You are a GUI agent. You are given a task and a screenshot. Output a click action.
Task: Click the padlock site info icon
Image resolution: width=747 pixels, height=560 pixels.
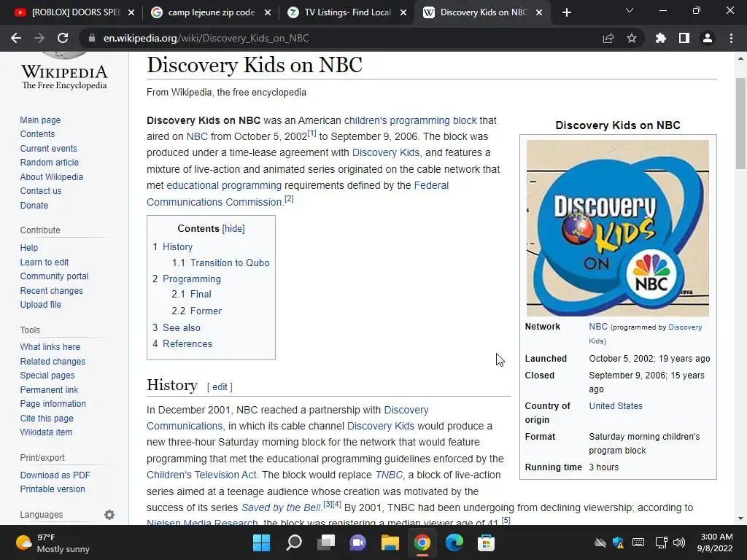[92, 38]
